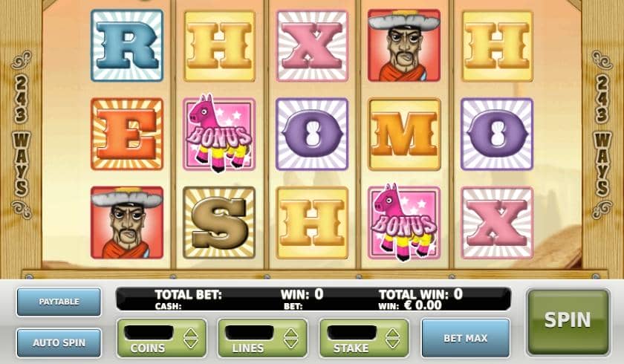The height and width of the screenshot is (364, 624).
Task: Decrease the Lines value with down arrow
Action: pos(291,344)
